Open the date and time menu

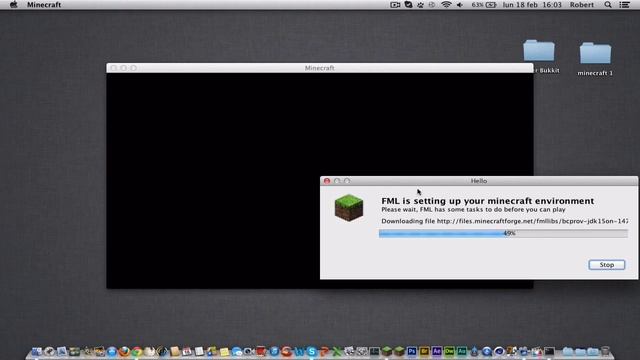click(x=532, y=5)
